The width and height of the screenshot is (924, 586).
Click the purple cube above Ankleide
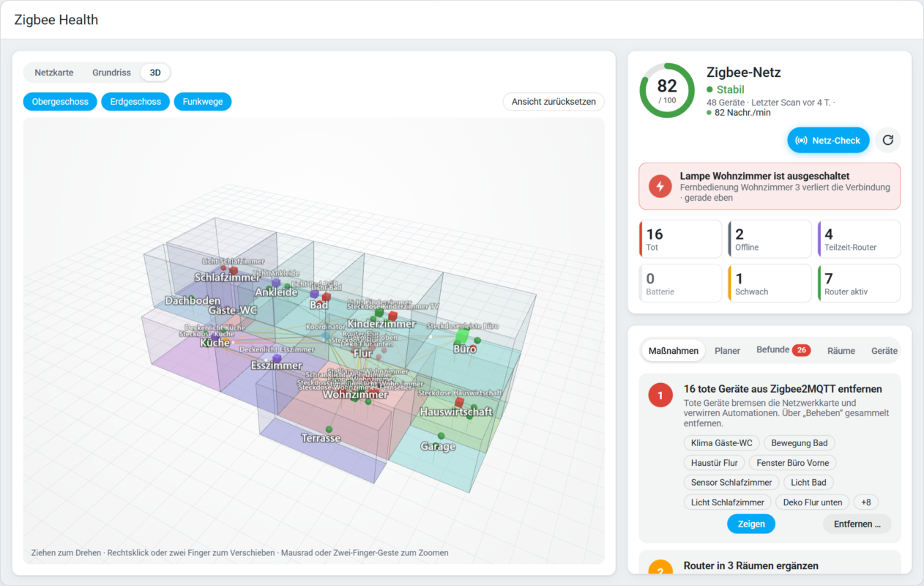point(276,282)
